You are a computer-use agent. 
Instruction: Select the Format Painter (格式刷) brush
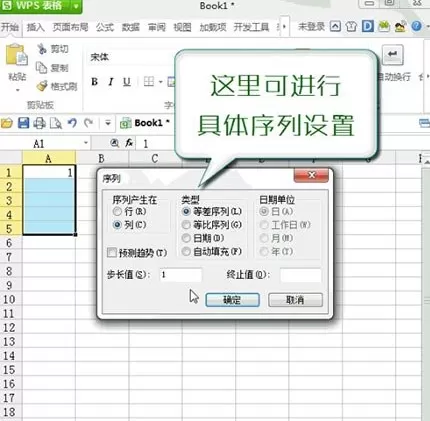click(x=42, y=86)
